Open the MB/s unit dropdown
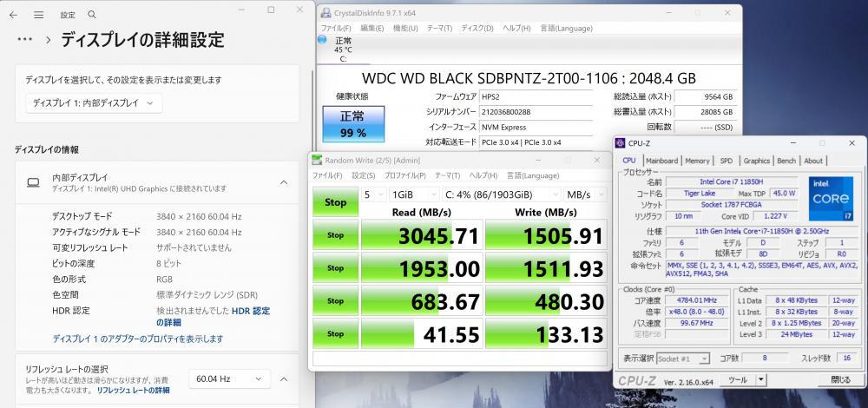 585,194
